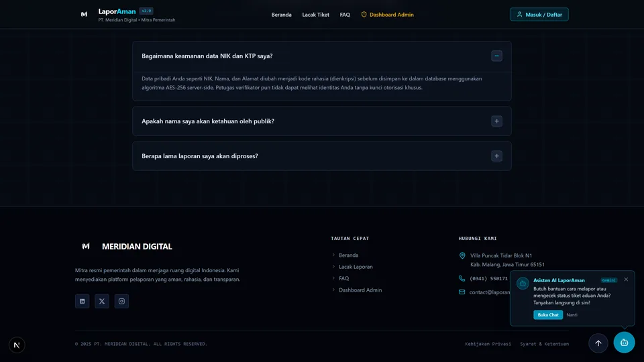Click the scroll-to-top arrow button
644x362 pixels.
click(598, 343)
